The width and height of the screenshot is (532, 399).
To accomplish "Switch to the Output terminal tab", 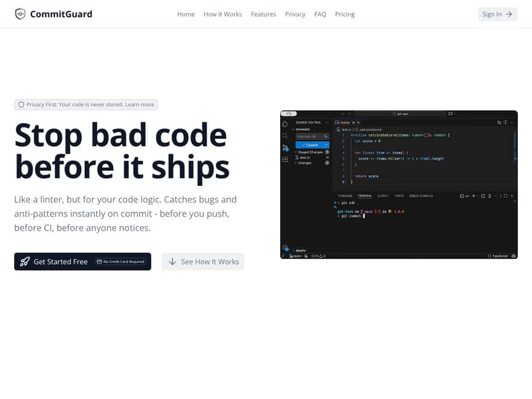I will point(383,195).
